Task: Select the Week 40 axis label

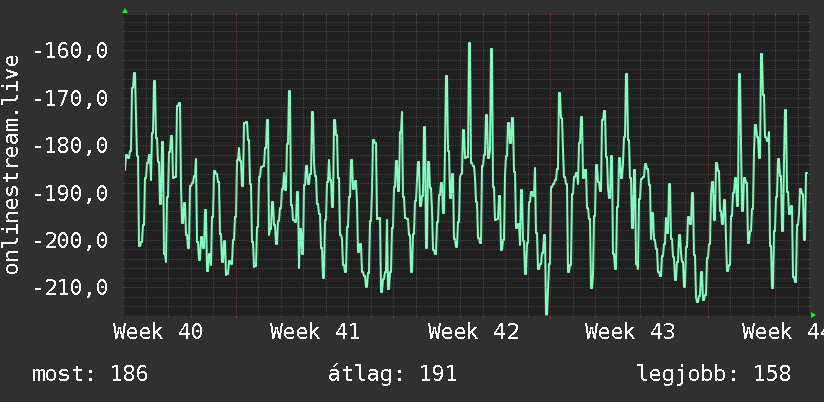Action: (158, 332)
